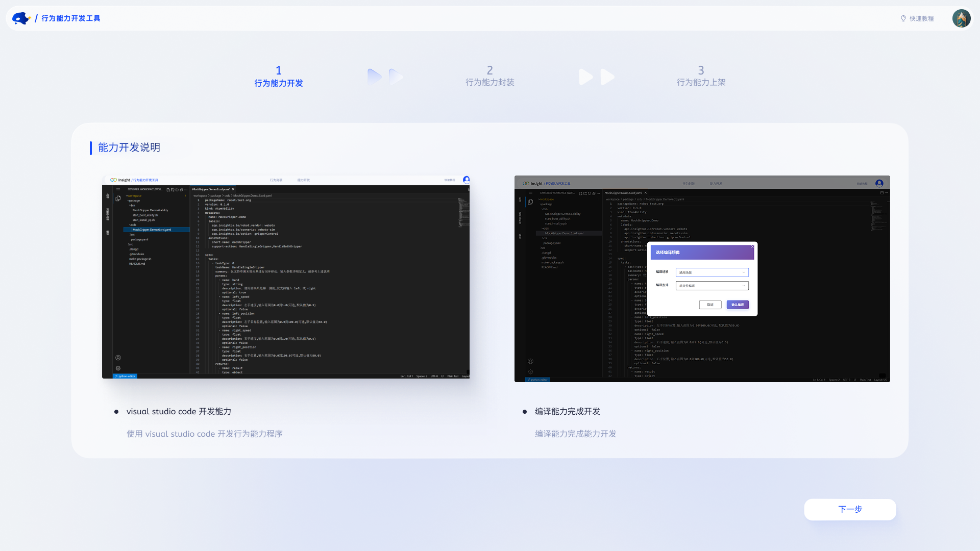This screenshot has width=980, height=551.
Task: Go to step 2 行为能力封装
Action: pos(490,76)
